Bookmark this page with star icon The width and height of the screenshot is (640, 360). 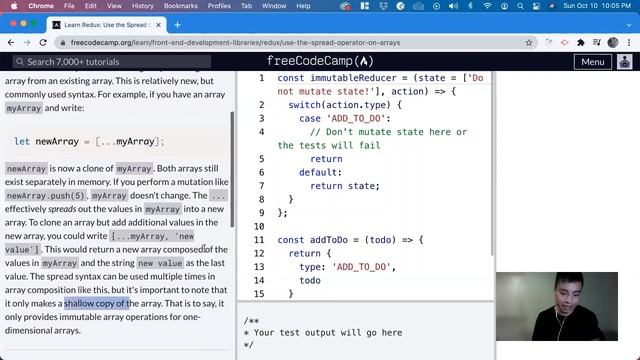click(x=529, y=42)
